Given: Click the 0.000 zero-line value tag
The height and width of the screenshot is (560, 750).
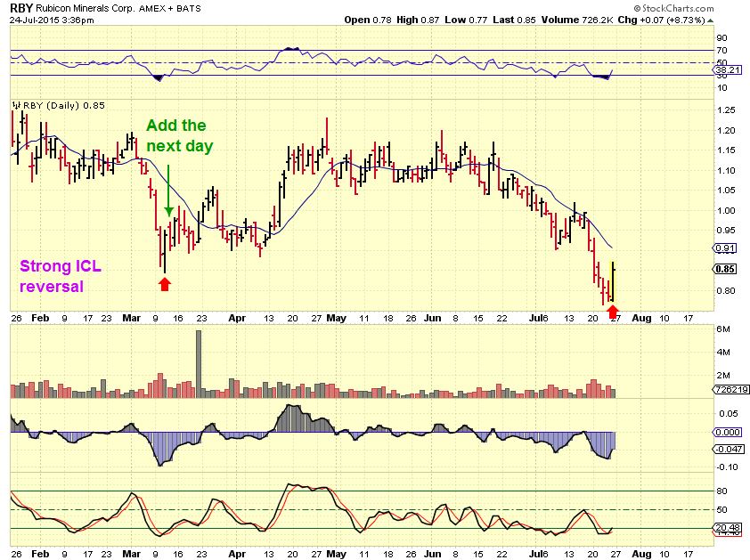Looking at the screenshot, I should click(728, 433).
